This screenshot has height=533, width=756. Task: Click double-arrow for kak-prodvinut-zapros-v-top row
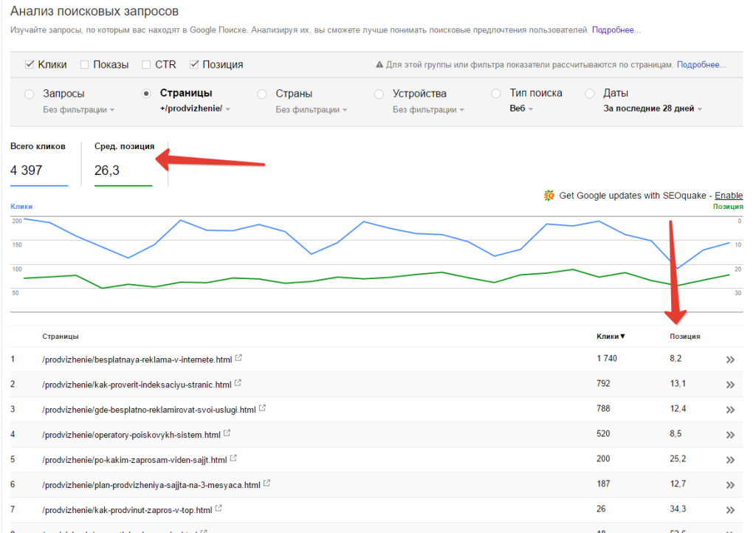click(x=730, y=510)
